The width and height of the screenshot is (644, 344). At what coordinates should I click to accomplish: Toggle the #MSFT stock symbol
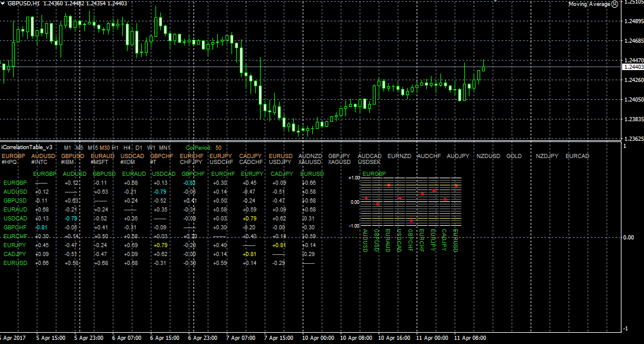[100, 162]
